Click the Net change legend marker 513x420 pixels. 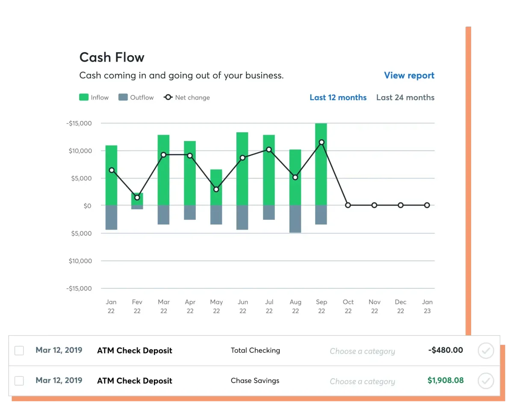pos(168,98)
